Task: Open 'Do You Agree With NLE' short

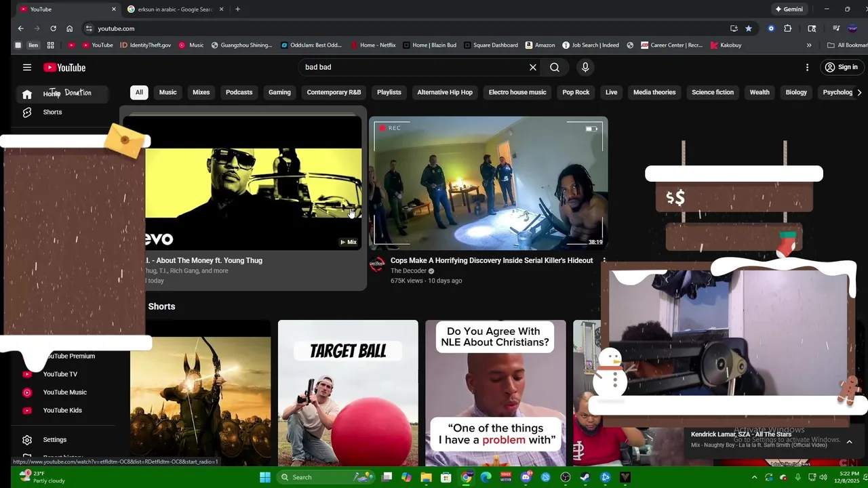Action: coord(496,393)
